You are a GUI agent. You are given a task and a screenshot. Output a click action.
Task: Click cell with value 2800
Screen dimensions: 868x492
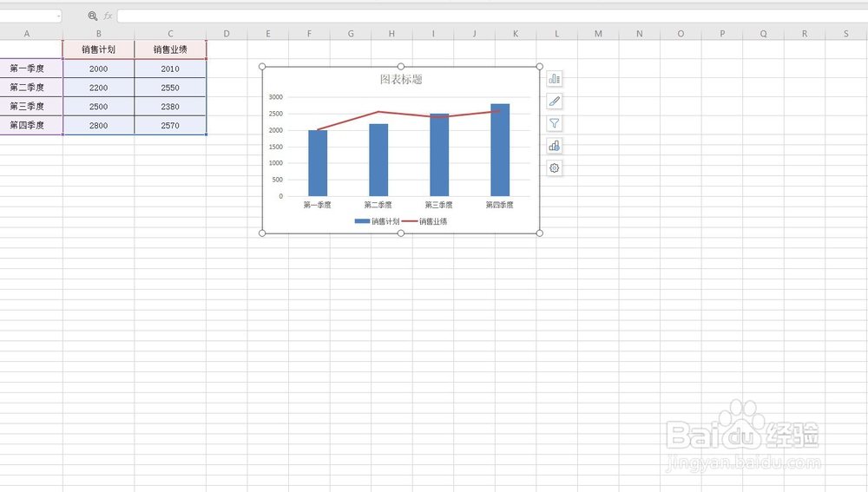coord(99,125)
